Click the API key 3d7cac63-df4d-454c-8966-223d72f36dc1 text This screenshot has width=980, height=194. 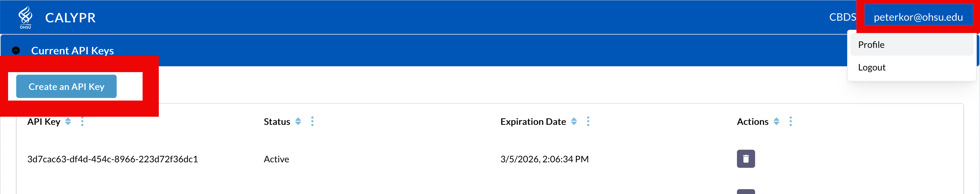coord(112,159)
